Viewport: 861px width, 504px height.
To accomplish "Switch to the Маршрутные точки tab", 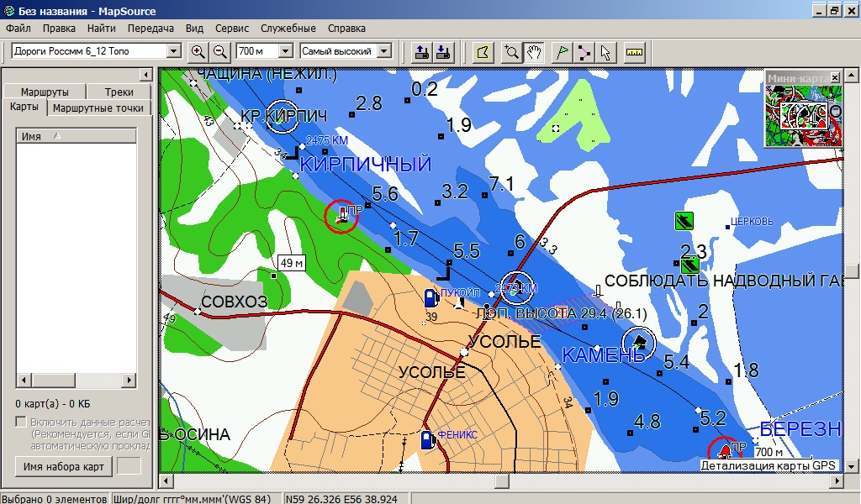I will [99, 108].
